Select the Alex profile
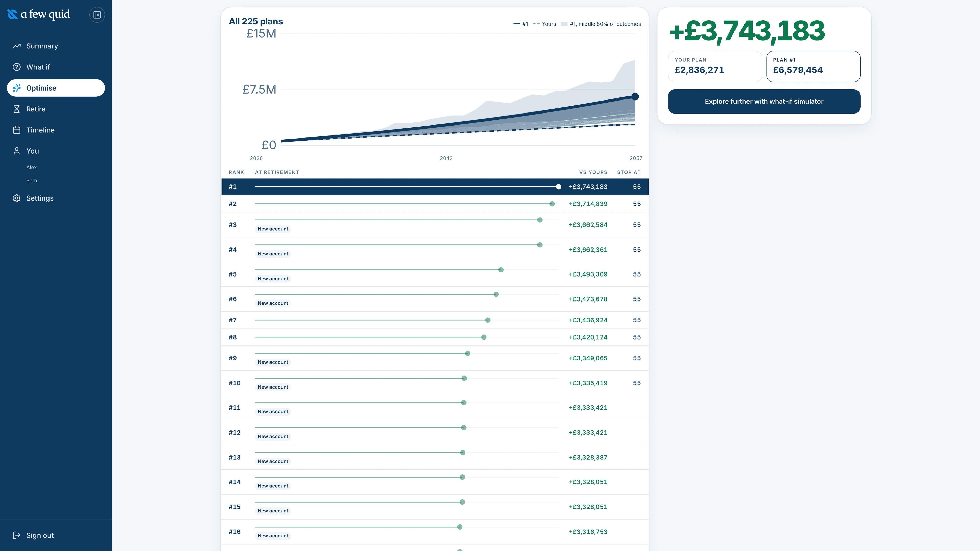Viewport: 980px width, 551px height. pyautogui.click(x=32, y=167)
